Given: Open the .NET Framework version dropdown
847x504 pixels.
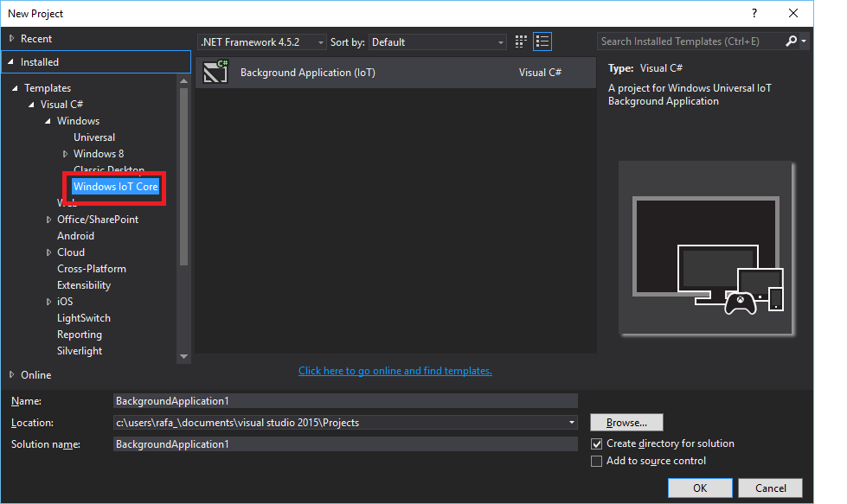Looking at the screenshot, I should coord(262,42).
